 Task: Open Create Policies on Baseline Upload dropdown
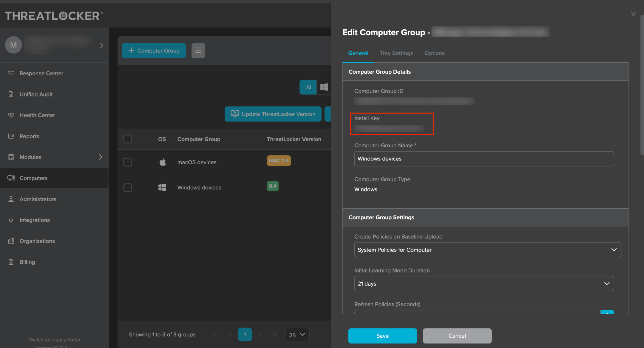click(488, 250)
